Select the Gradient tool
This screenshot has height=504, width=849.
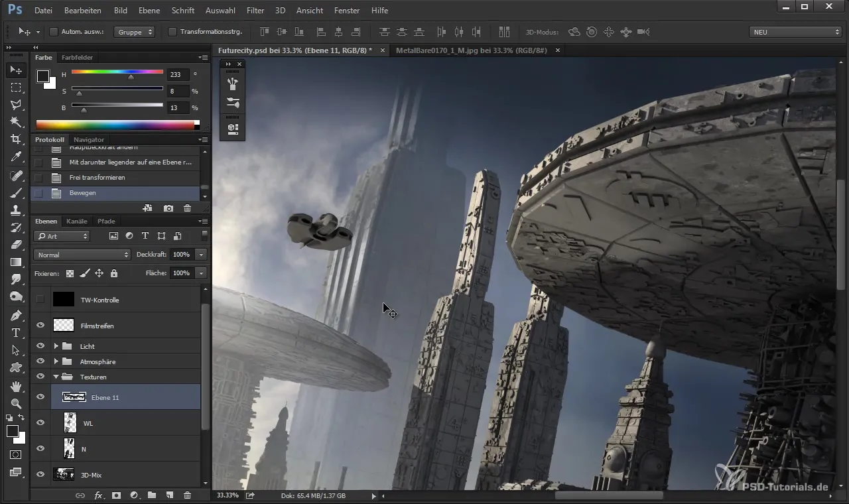16,262
